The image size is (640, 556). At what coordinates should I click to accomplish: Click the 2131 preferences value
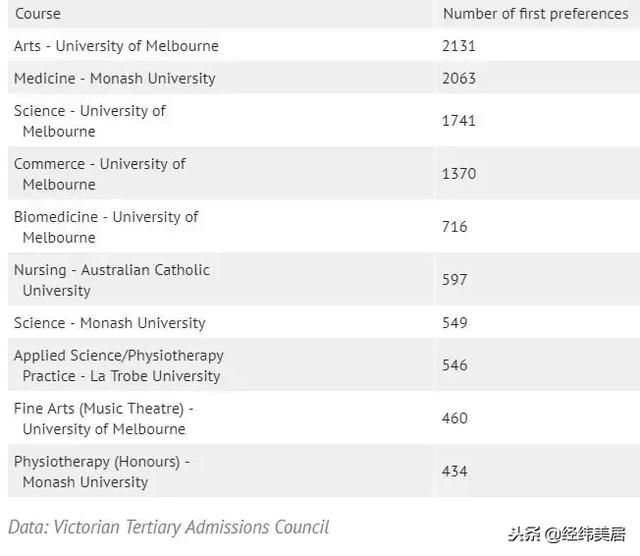click(459, 46)
